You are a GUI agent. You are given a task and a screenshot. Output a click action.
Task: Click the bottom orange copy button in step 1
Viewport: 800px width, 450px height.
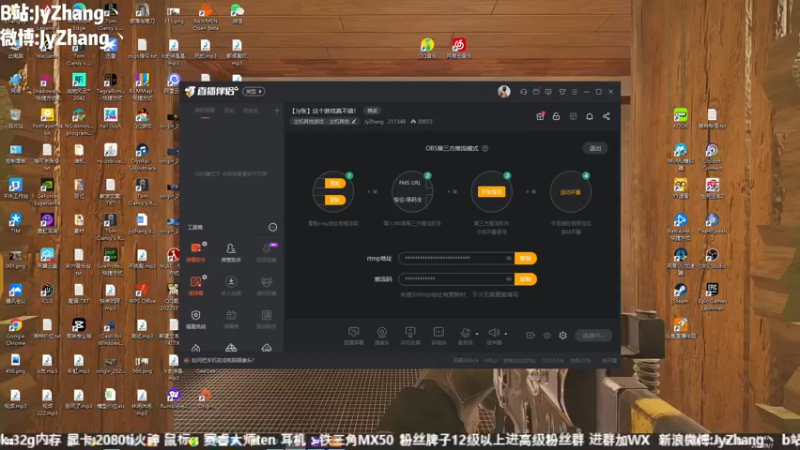pos(335,199)
